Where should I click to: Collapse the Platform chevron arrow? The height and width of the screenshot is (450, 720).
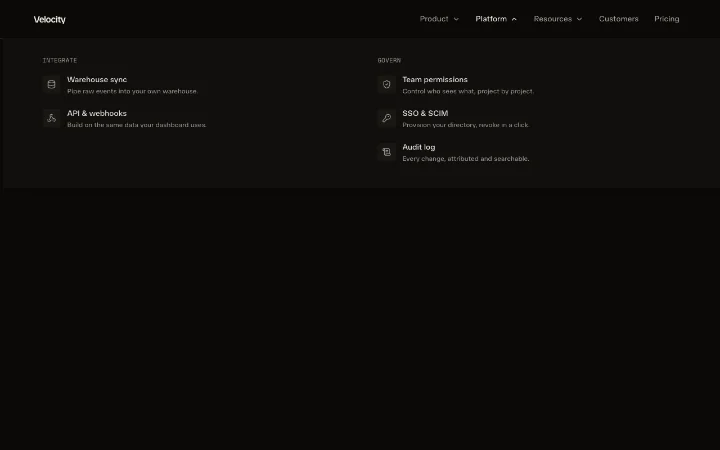(x=514, y=19)
